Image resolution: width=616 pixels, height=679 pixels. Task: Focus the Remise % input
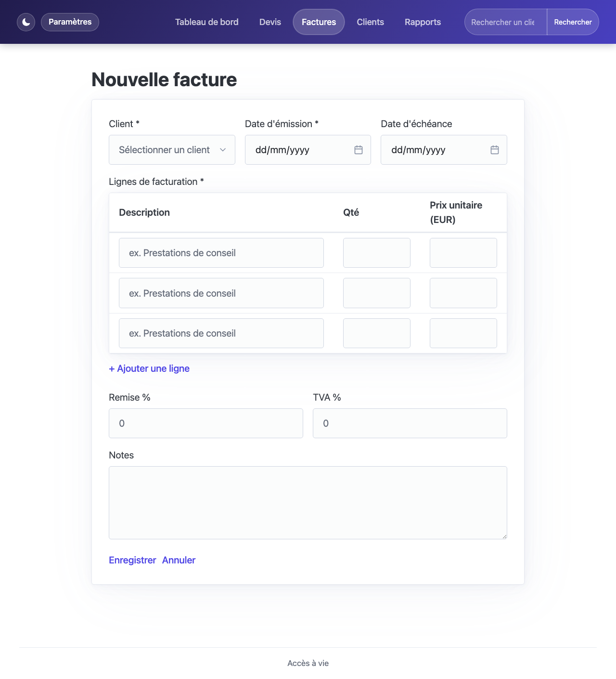point(206,423)
